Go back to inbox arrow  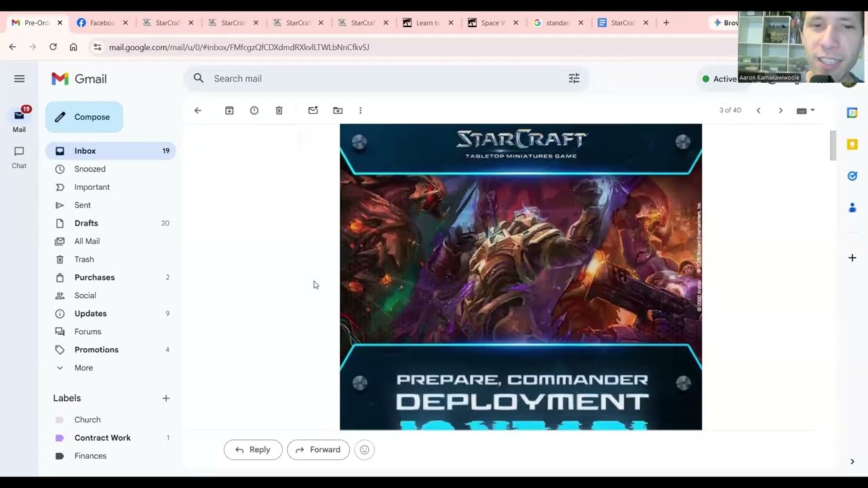pos(198,110)
